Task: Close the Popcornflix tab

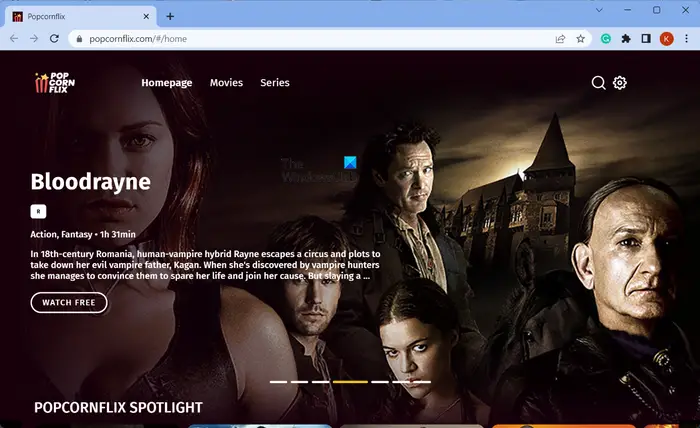Action: coord(146,17)
